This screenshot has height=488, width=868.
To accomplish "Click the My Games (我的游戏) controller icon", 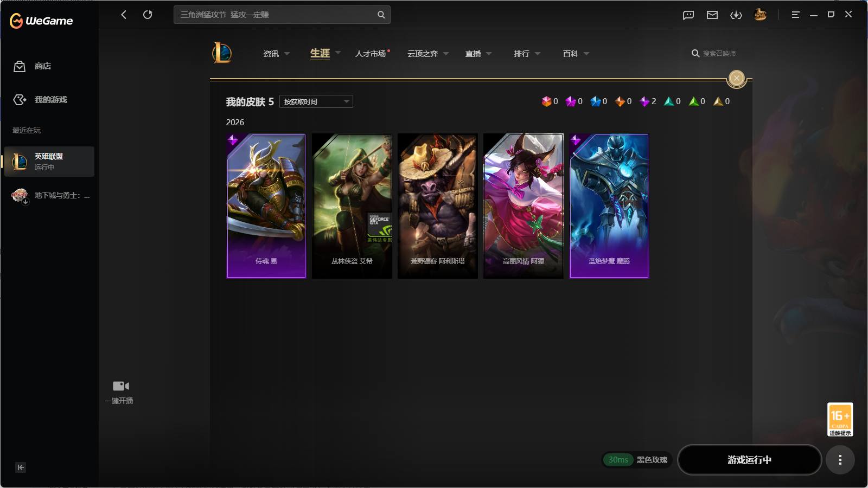I will [20, 100].
